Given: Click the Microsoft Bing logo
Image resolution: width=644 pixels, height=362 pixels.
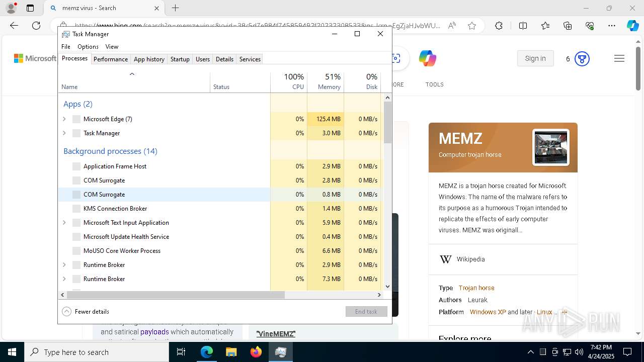Looking at the screenshot, I should click(x=35, y=58).
